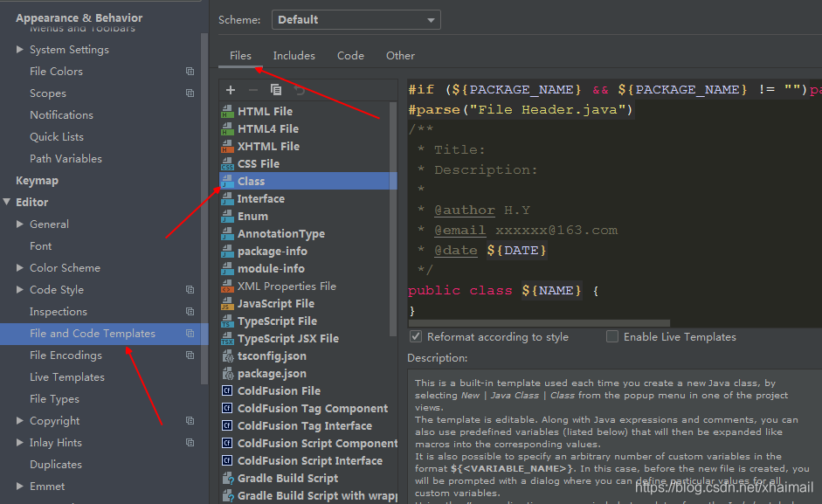Open the Duplicates settings page

[x=56, y=465]
